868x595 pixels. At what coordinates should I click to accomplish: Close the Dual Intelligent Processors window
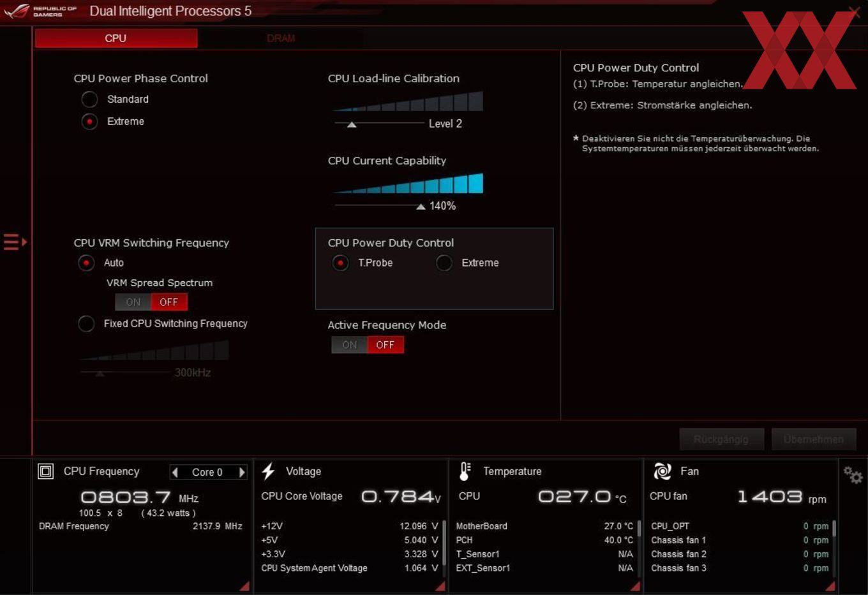(854, 11)
